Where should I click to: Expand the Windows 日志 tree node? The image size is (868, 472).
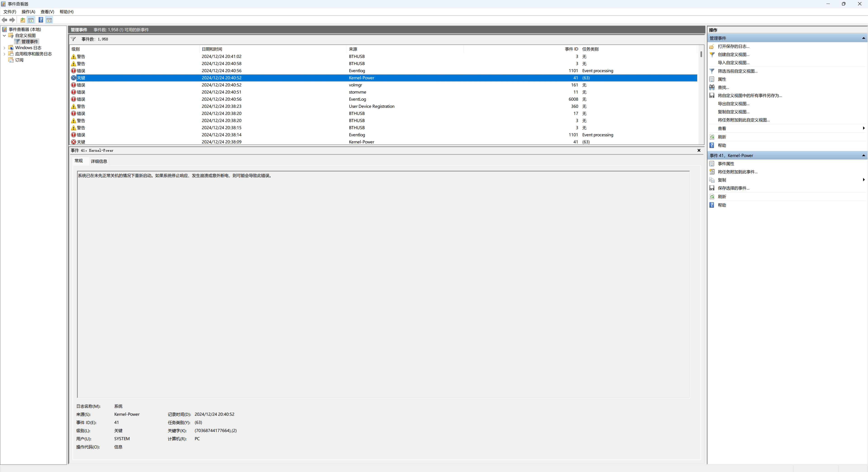tap(4, 48)
